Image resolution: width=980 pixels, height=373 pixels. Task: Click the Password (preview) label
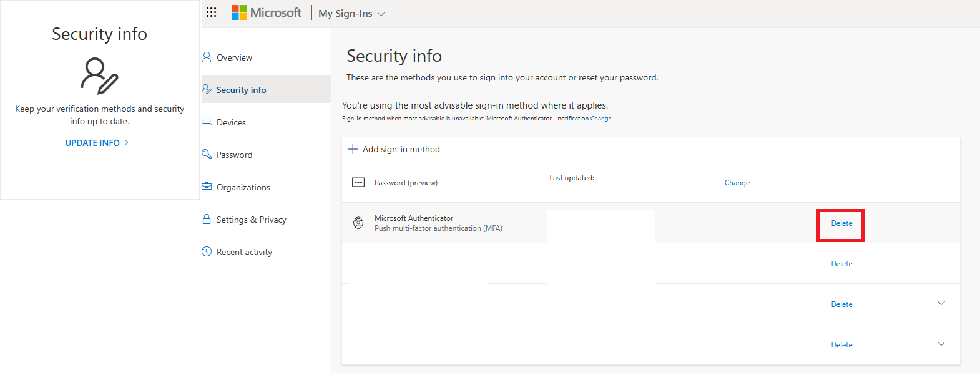pyautogui.click(x=406, y=183)
